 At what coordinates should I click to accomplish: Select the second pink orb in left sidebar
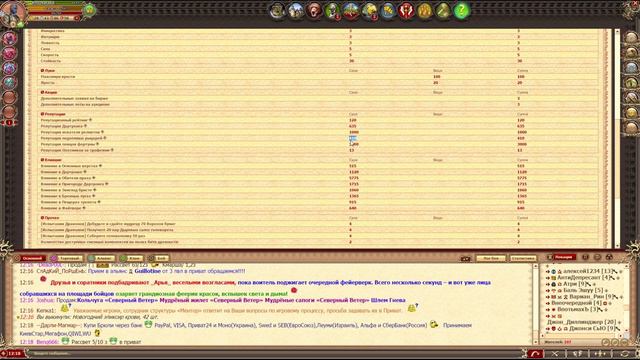(x=9, y=53)
